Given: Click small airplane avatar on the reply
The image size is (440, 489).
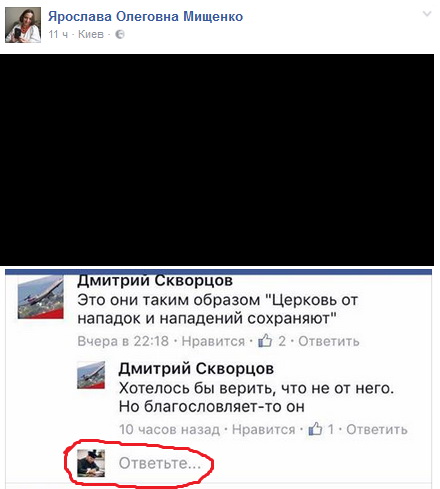Looking at the screenshot, I should [x=91, y=375].
